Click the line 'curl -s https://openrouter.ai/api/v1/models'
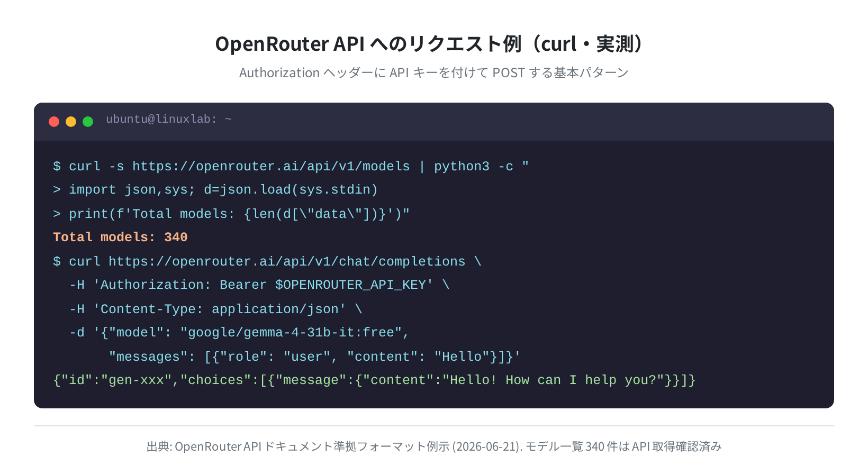Screen dimensions: 868x475 tap(291, 166)
